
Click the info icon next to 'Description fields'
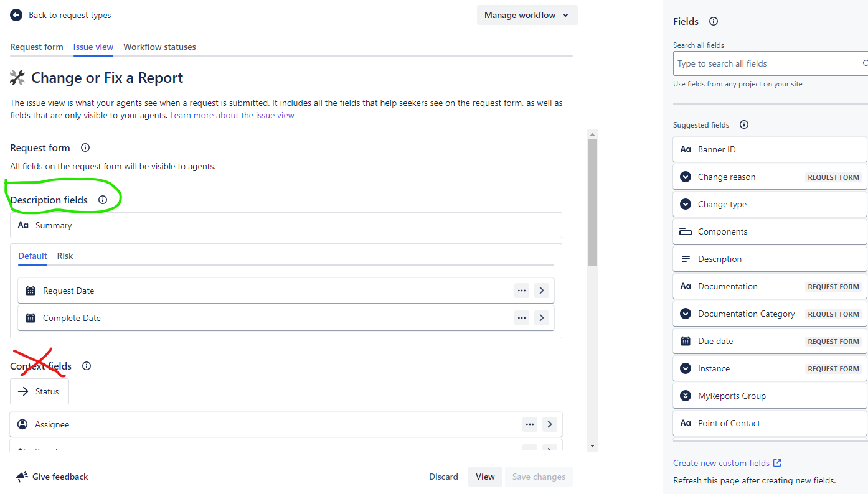click(103, 200)
